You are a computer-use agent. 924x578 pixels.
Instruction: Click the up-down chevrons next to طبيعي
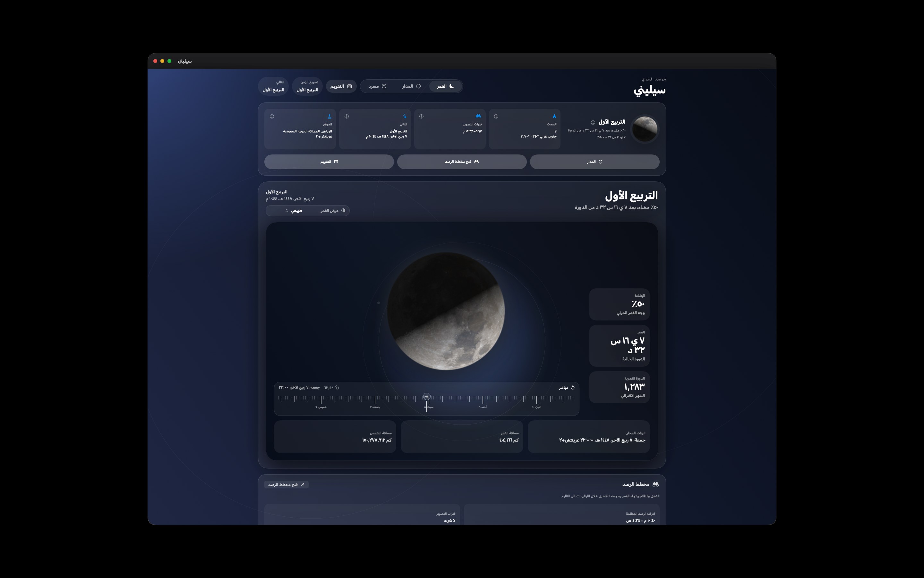287,211
